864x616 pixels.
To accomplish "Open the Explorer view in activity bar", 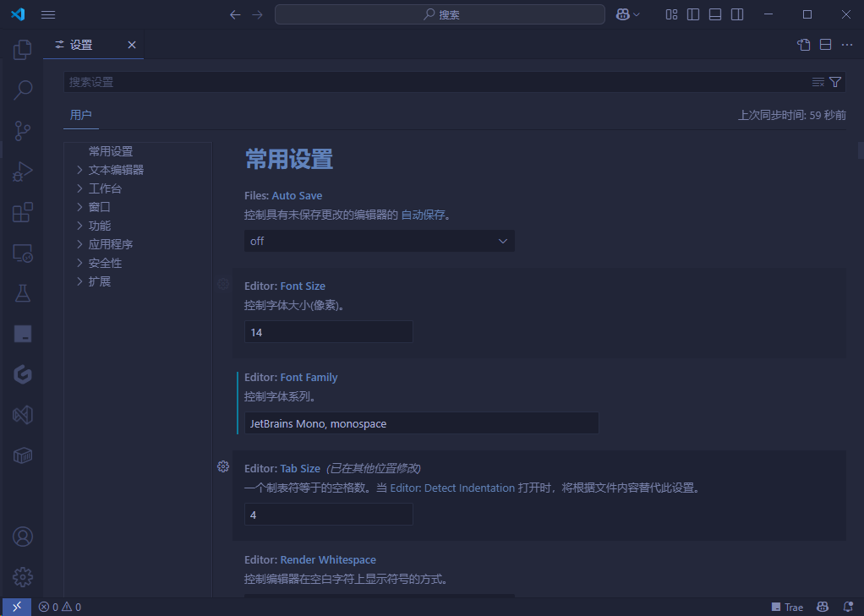I will click(23, 49).
